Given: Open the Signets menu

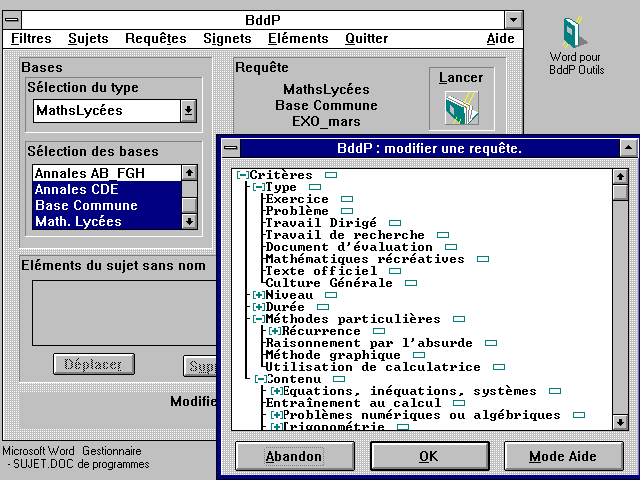Looking at the screenshot, I should 227,39.
